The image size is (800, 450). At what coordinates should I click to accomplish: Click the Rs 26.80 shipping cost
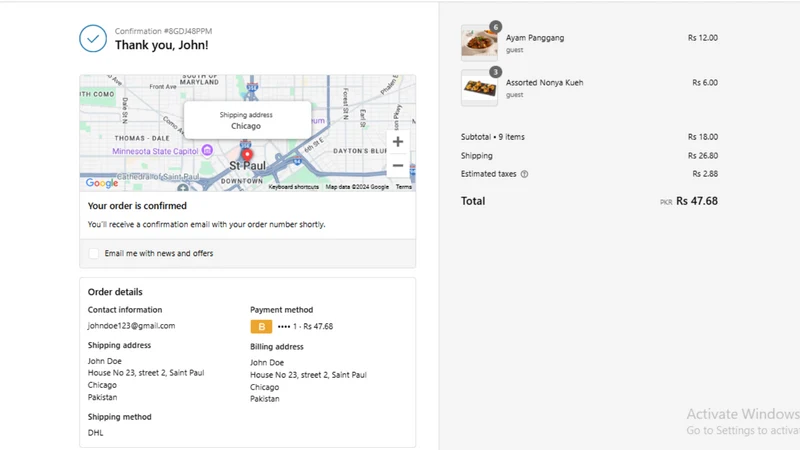click(703, 156)
